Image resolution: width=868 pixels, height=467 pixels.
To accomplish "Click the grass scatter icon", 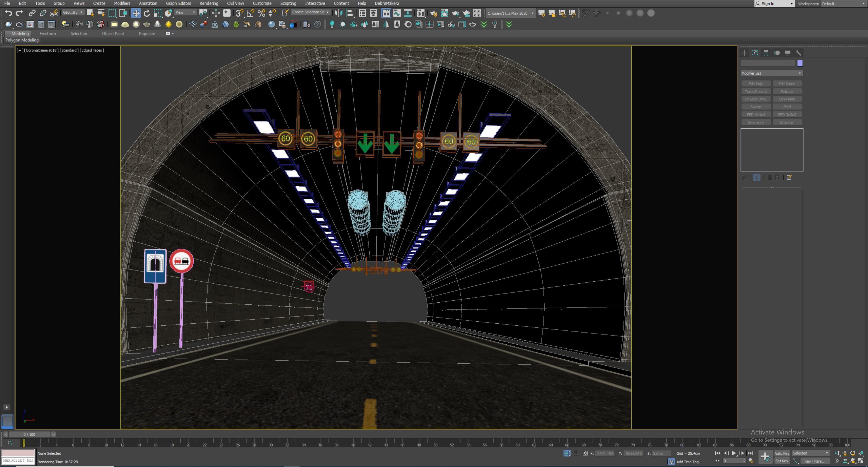I will tap(236, 24).
